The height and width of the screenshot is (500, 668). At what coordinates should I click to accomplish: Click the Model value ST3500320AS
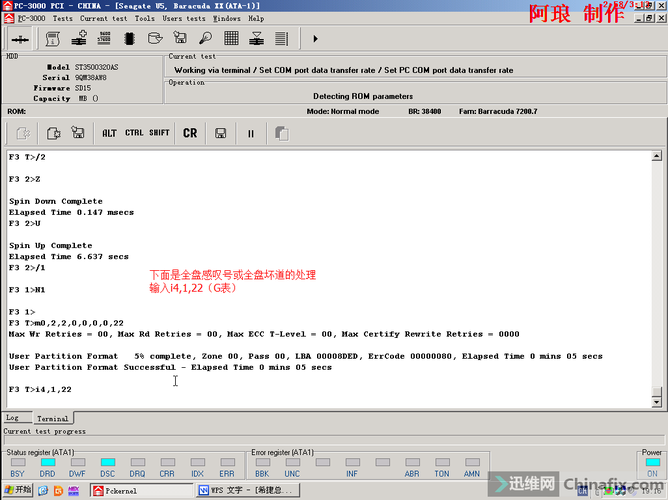[x=97, y=67]
